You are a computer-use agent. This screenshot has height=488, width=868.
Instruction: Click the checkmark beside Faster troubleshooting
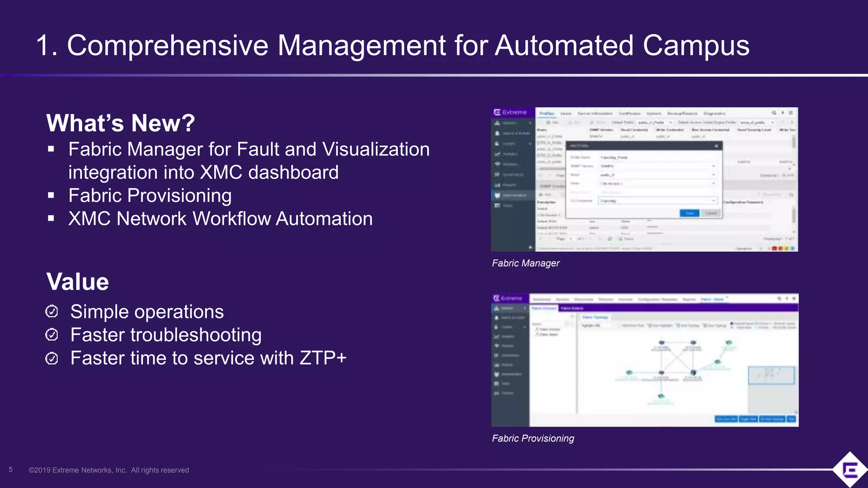(x=52, y=335)
